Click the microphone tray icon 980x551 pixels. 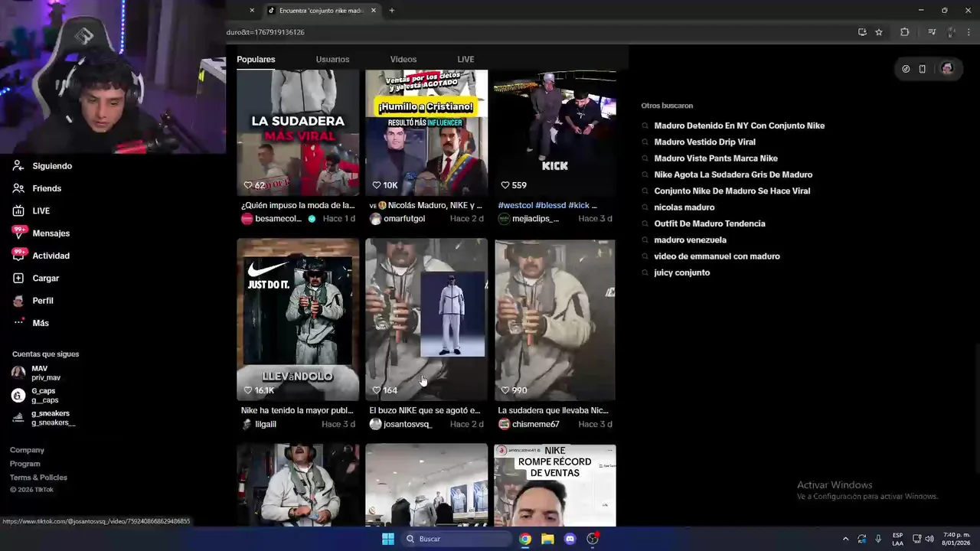(878, 539)
